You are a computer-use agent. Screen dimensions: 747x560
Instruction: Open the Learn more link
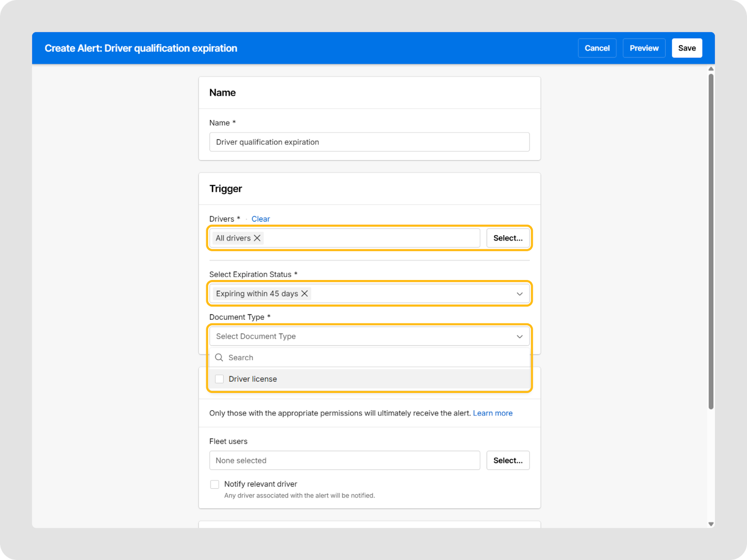pos(493,413)
